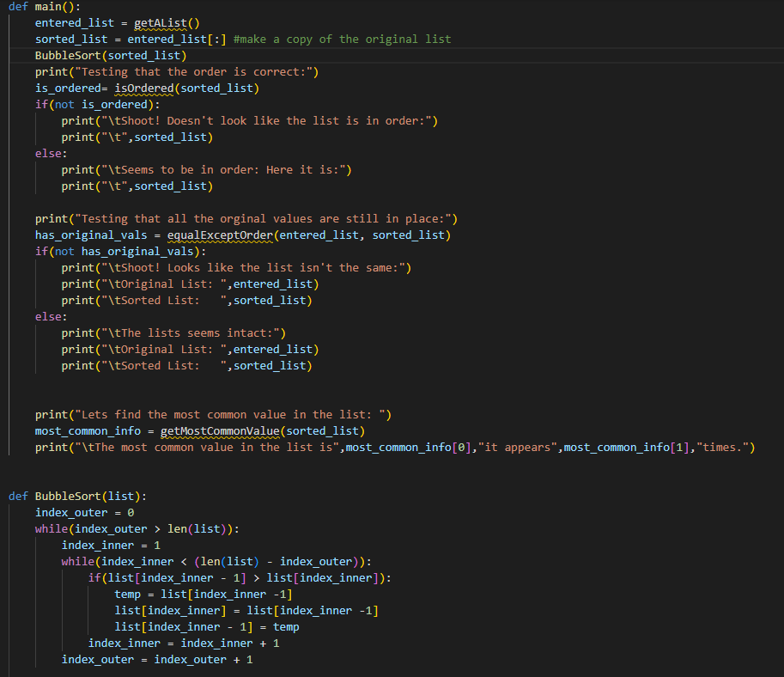Select the getAList() function call
Image resolution: width=784 pixels, height=677 pixels.
coord(166,23)
